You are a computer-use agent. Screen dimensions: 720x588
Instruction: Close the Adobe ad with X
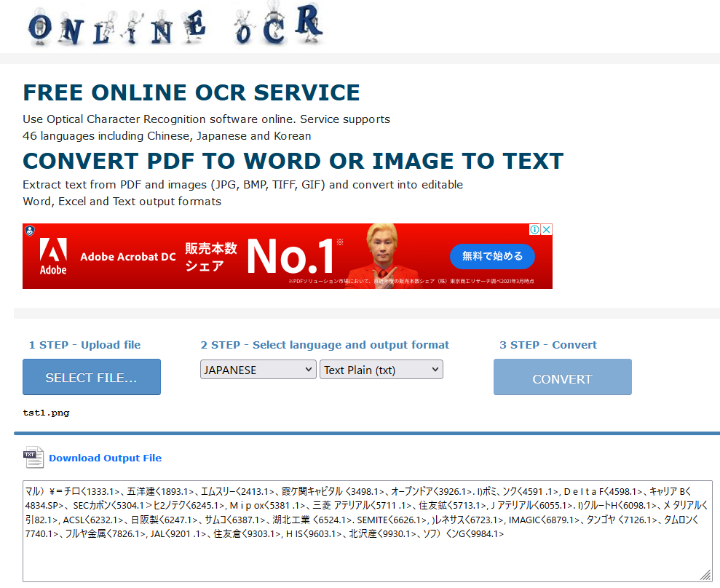[x=546, y=230]
